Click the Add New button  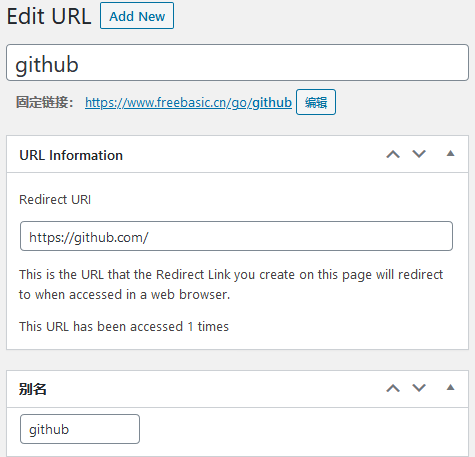pos(137,16)
